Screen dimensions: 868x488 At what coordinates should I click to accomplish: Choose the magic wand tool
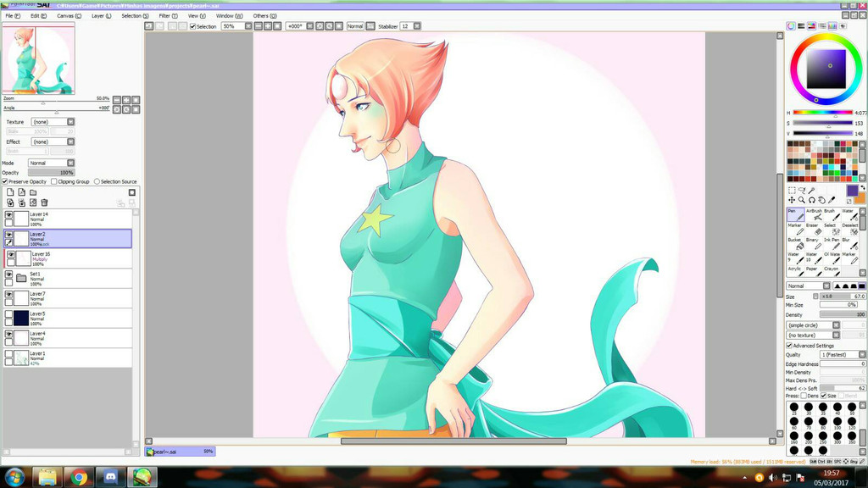point(811,191)
